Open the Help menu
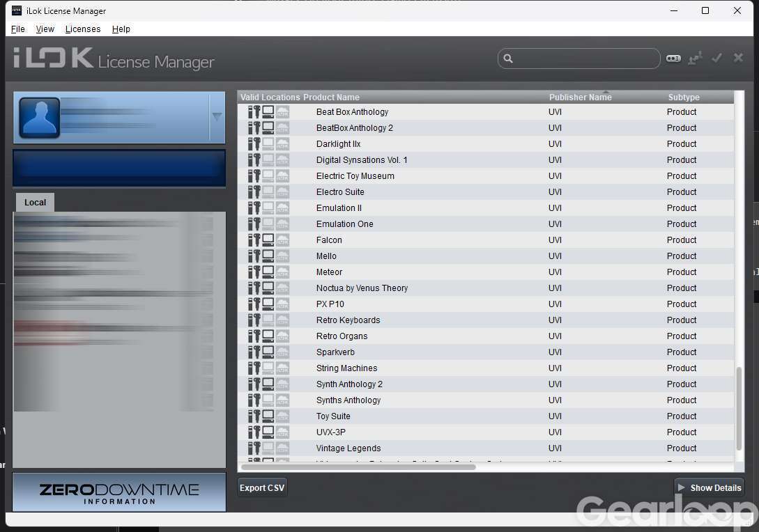Screen dimensions: 759x532 click(x=121, y=29)
